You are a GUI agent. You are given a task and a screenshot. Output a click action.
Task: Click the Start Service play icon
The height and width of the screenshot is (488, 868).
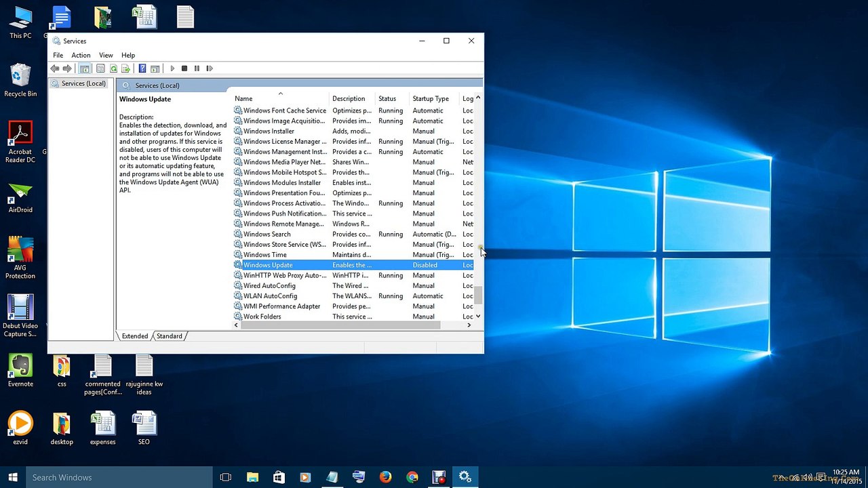[x=172, y=68]
